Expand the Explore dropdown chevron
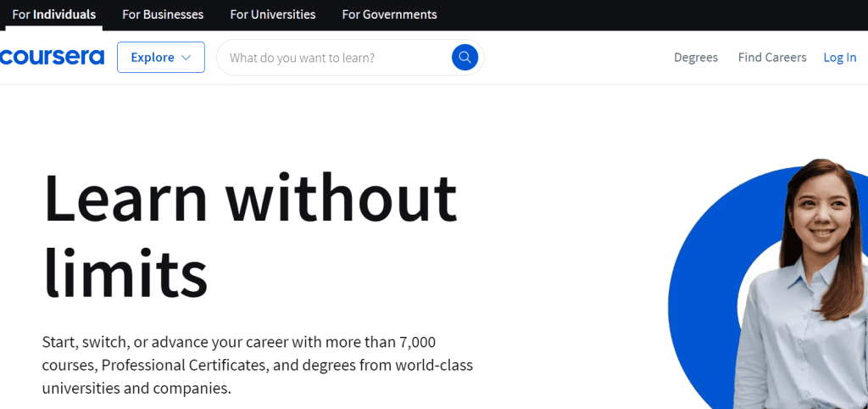Viewport: 868px width, 409px height. coord(186,58)
